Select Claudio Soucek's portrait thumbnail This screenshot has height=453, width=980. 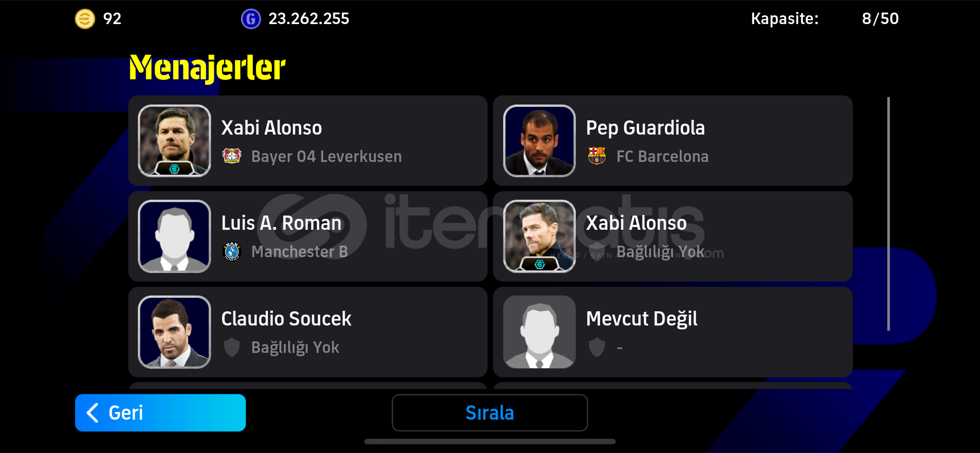(174, 332)
